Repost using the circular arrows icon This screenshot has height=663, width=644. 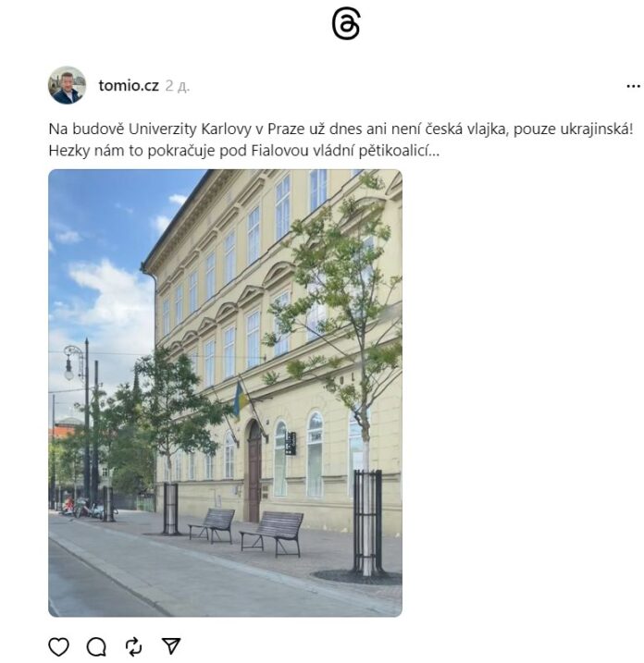[134, 646]
